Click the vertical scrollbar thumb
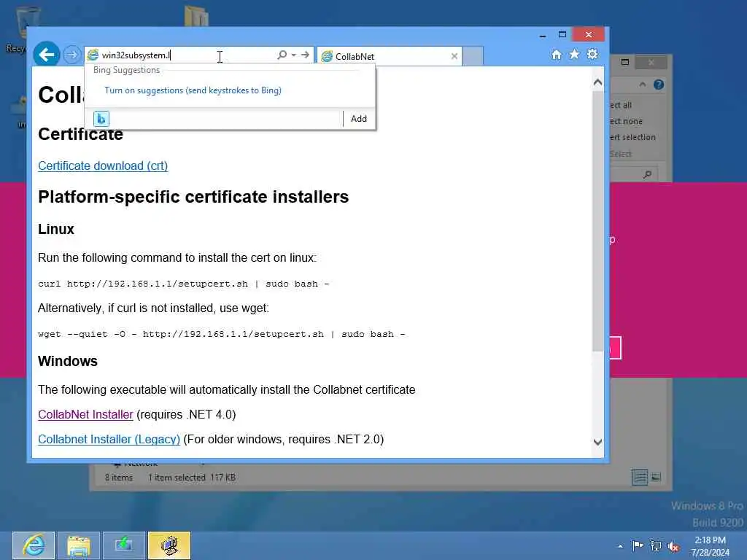 coord(598,222)
